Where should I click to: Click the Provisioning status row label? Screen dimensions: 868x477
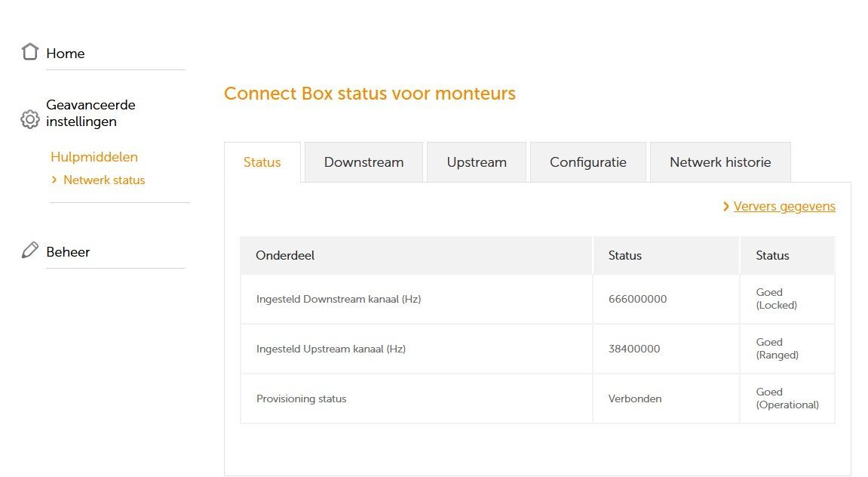[302, 399]
